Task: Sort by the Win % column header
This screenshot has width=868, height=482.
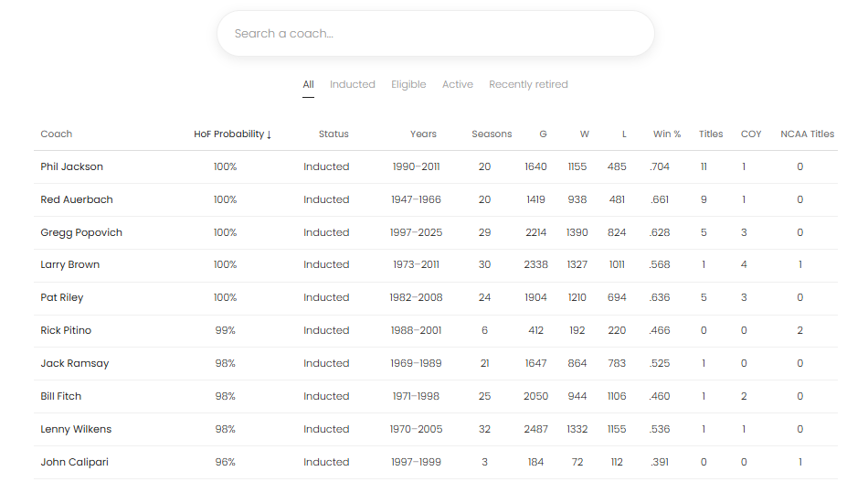Action: pyautogui.click(x=666, y=134)
